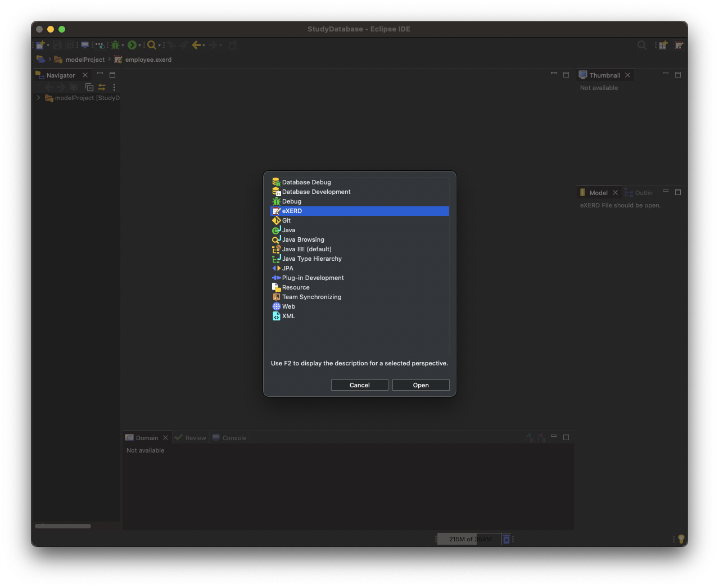This screenshot has height=588, width=719.
Task: Click modelProject in the breadcrumb
Action: coord(85,60)
